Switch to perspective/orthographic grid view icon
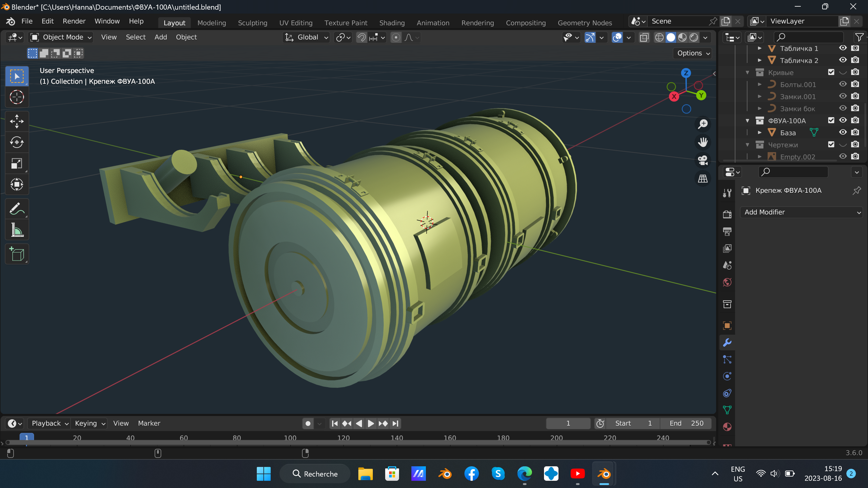The width and height of the screenshot is (868, 488). click(x=703, y=179)
